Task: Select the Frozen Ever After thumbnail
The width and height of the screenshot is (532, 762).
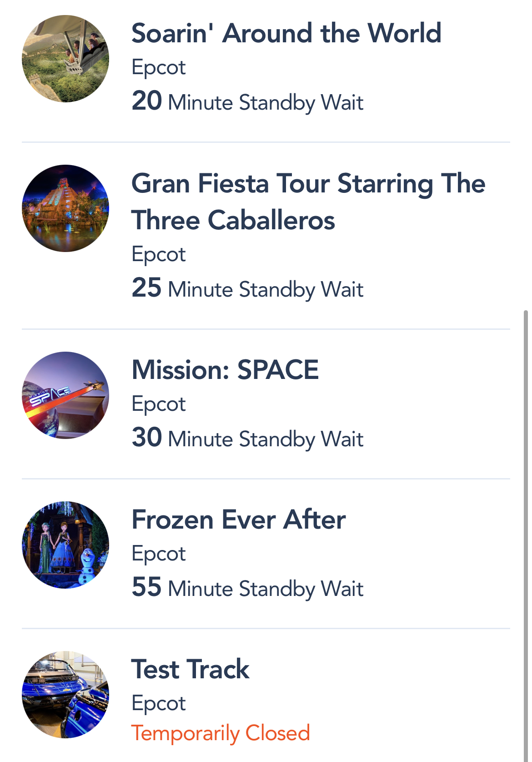Action: pyautogui.click(x=65, y=545)
